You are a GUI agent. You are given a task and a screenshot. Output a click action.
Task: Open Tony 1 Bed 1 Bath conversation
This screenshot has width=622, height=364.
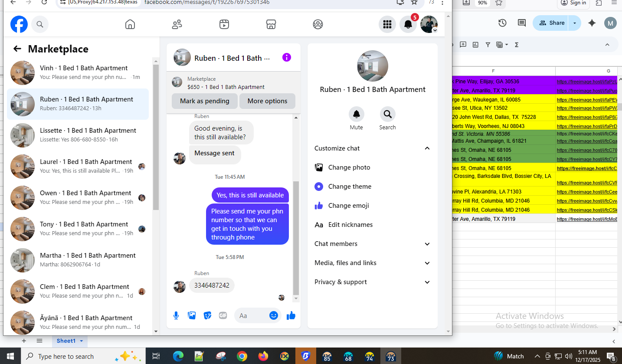point(78,229)
